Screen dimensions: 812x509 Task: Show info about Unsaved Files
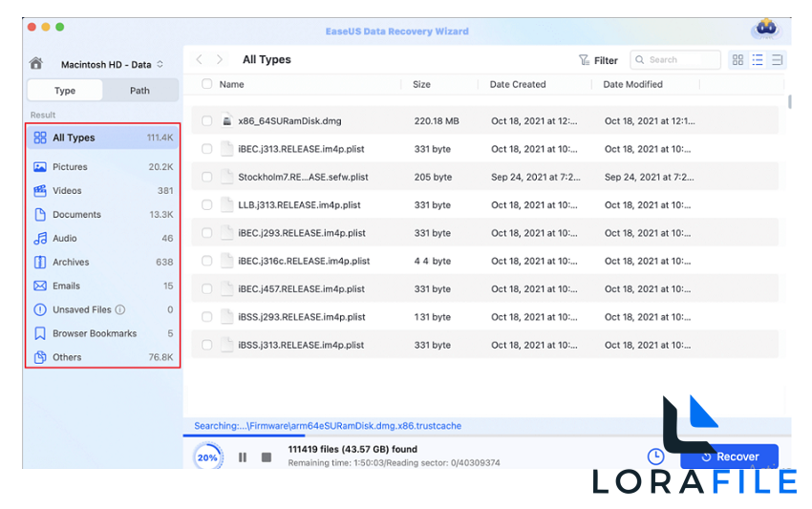[120, 309]
